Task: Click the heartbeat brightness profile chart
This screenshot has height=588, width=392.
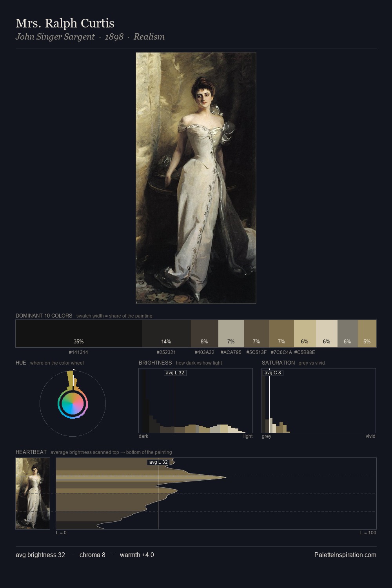Action: pyautogui.click(x=216, y=494)
